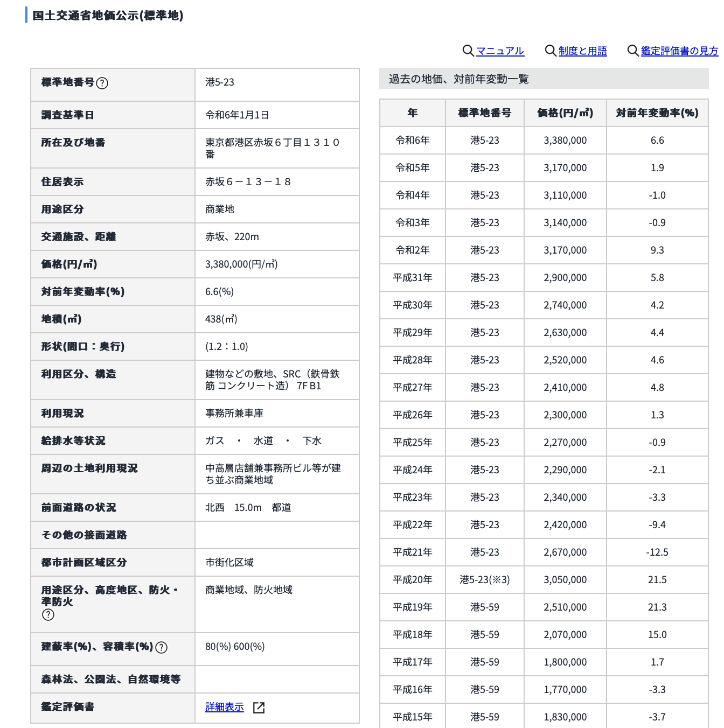Viewport: 724px width, 728px height.
Task: Click the help icon next to 建蔽率(%)、容積率(%)
Action: 161,647
